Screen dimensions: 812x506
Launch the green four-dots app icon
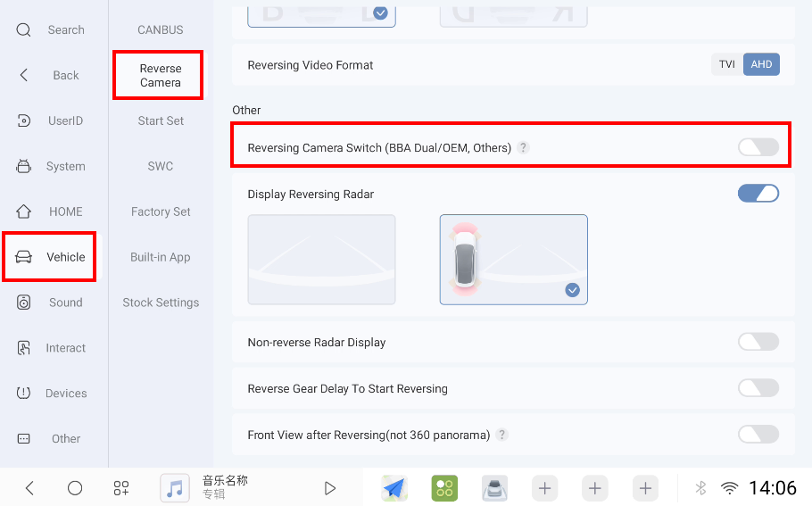pyautogui.click(x=444, y=488)
